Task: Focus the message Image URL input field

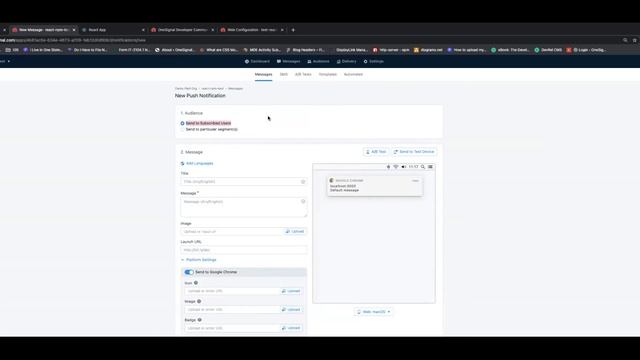Action: (232, 231)
